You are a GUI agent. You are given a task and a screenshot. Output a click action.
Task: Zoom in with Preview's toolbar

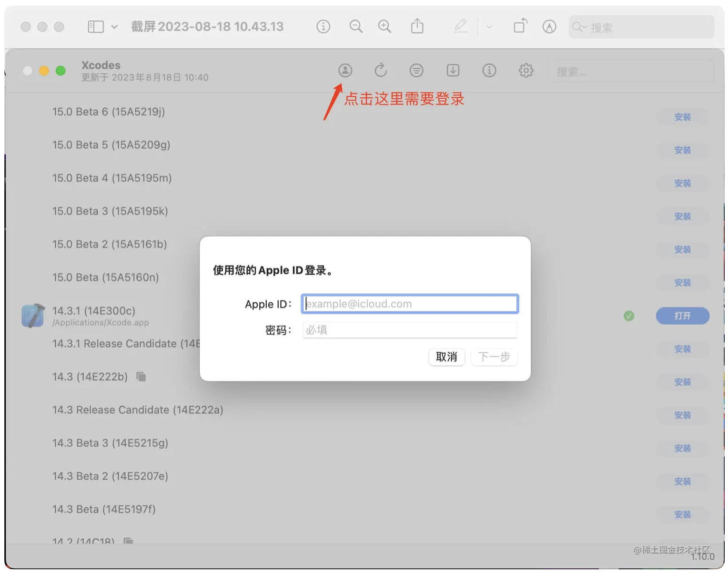tap(384, 27)
